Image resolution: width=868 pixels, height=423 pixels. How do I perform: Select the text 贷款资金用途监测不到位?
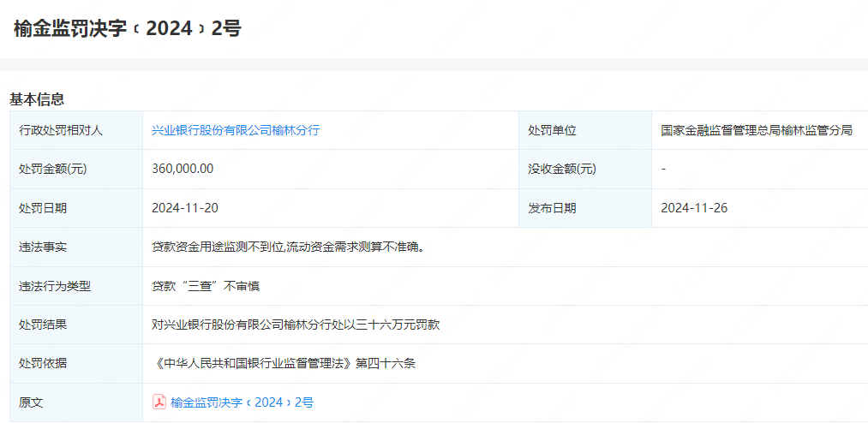pos(217,247)
